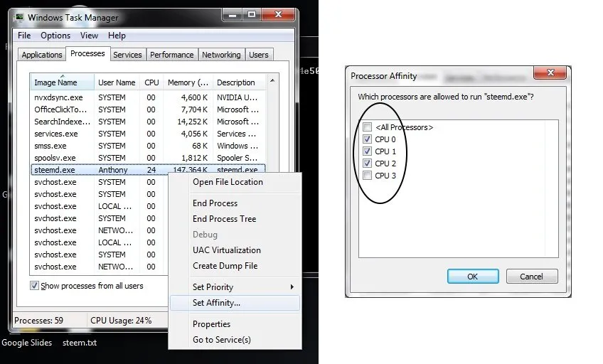Select Set Affinity... in context menu
Image resolution: width=603 pixels, height=364 pixels.
click(235, 302)
